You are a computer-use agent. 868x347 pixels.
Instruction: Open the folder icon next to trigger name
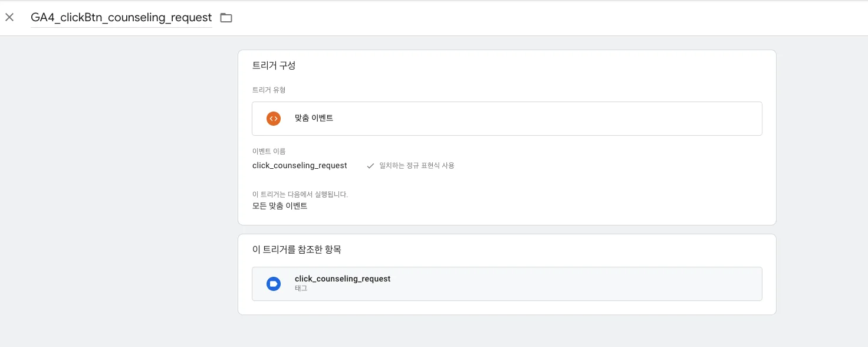[x=226, y=18]
